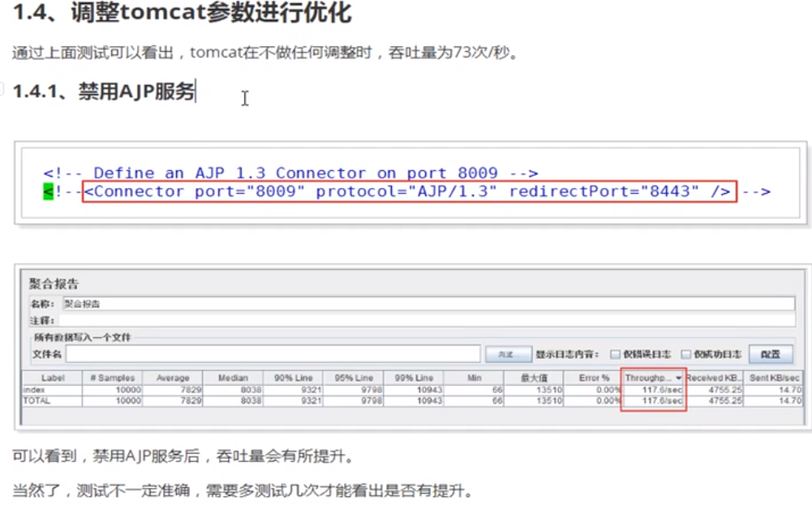Sort by the 90% Line column header
Screen dimensions: 812x505
click(293, 378)
